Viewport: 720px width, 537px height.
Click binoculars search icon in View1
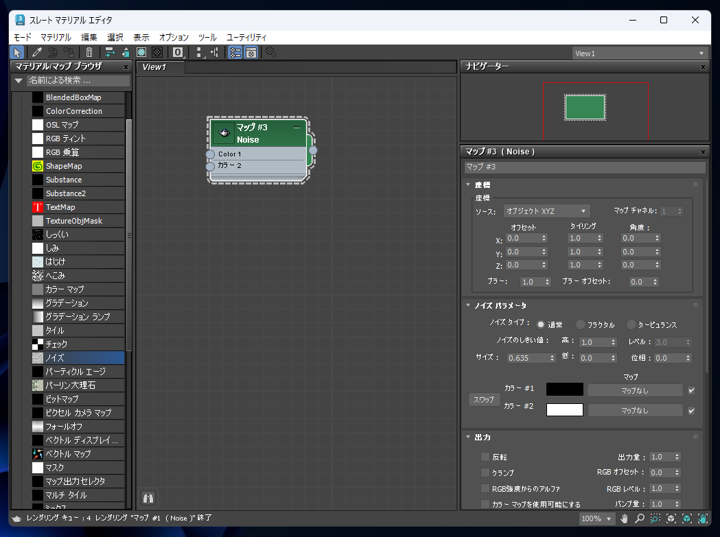(x=148, y=498)
